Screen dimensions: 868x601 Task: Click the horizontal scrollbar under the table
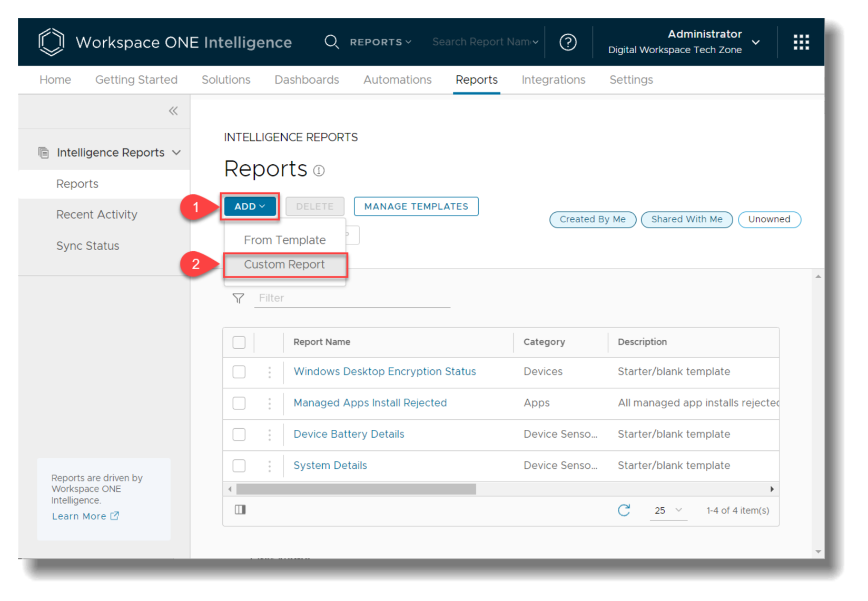(356, 489)
